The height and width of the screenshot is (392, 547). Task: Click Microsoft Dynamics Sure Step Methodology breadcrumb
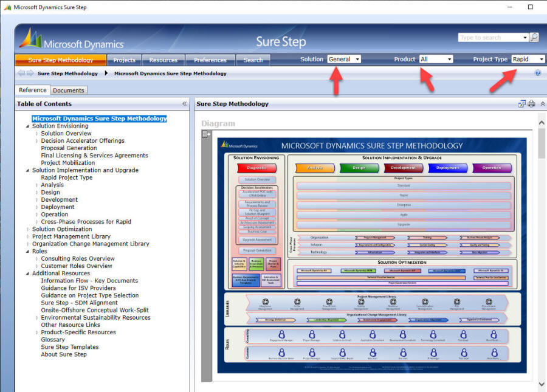(x=170, y=74)
